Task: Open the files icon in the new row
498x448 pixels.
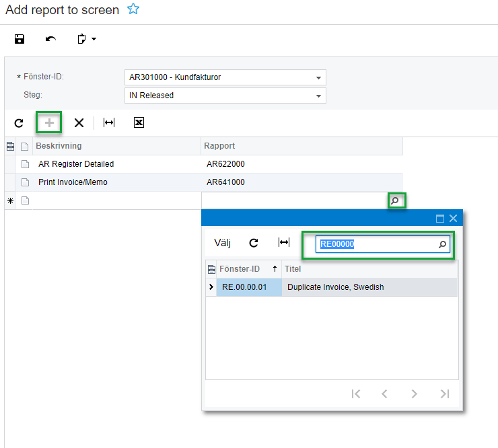Action: (x=25, y=200)
